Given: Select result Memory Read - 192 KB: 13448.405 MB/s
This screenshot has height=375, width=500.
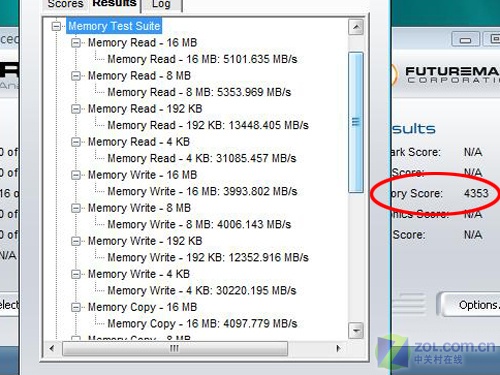Looking at the screenshot, I should tap(208, 125).
